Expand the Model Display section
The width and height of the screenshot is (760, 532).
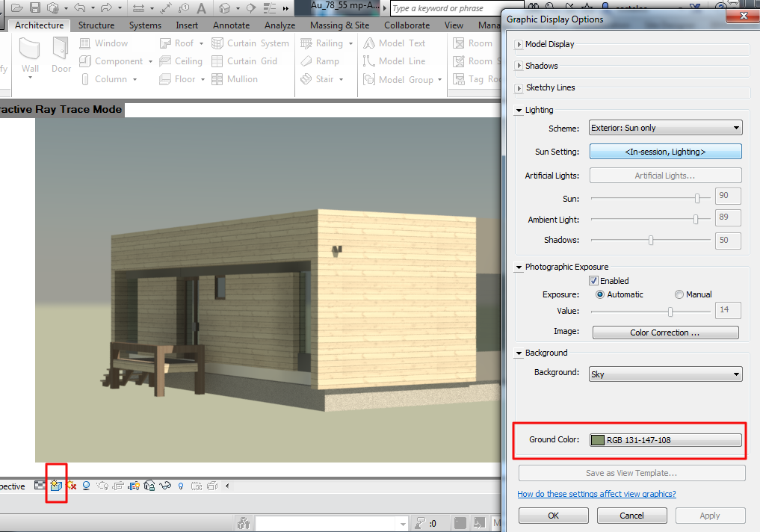pyautogui.click(x=518, y=44)
